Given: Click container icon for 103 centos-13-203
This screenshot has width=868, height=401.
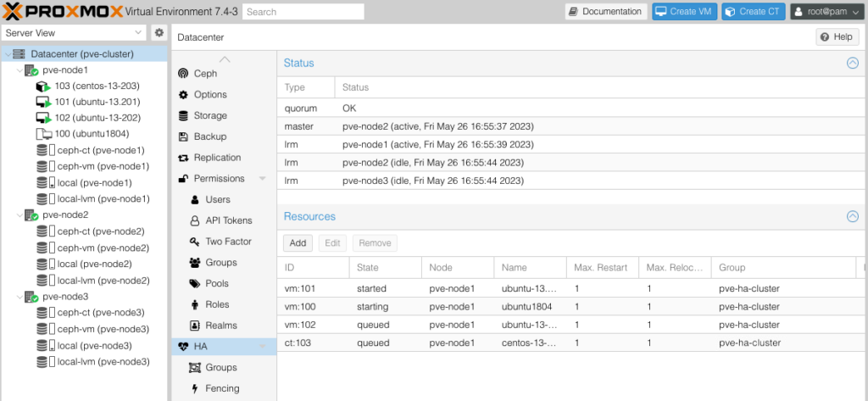Looking at the screenshot, I should pos(43,86).
